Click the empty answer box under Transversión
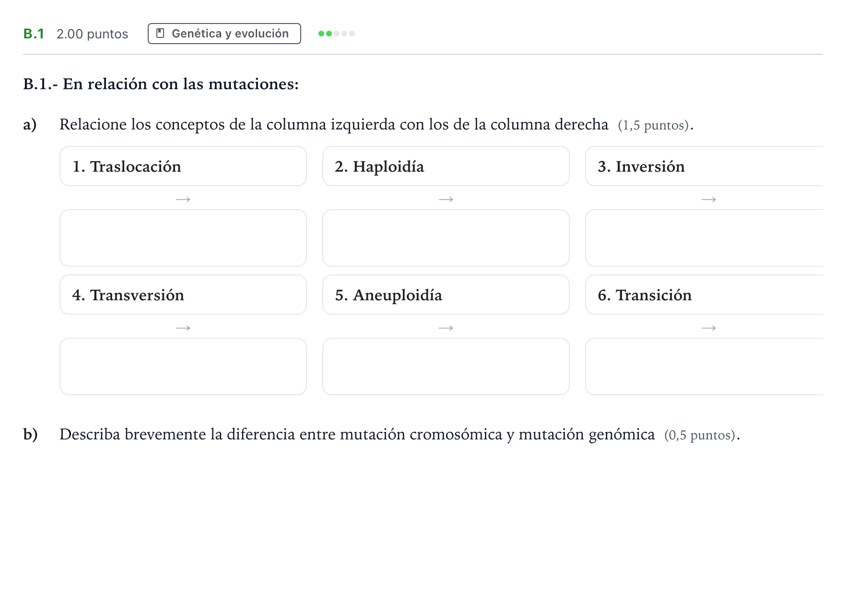The height and width of the screenshot is (616, 846). (x=183, y=367)
